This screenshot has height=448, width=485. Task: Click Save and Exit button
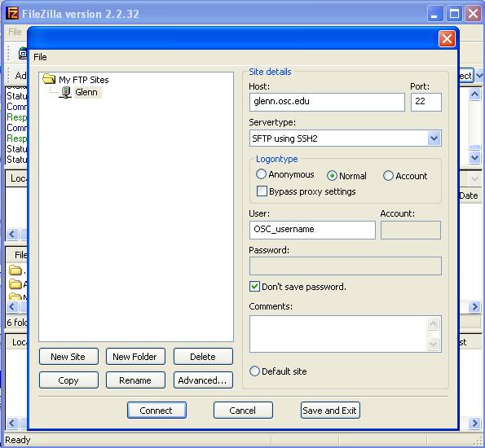(x=330, y=411)
